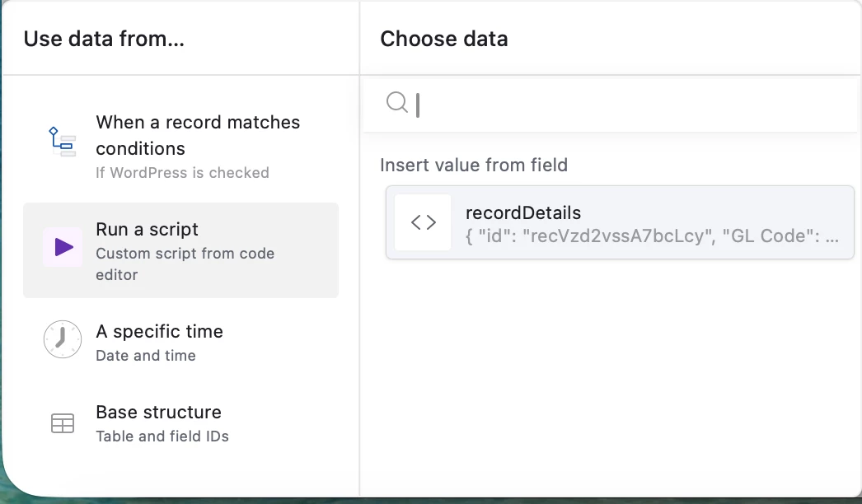Click the magnifying glass search icon
Screen dimensions: 862x504
[397, 102]
